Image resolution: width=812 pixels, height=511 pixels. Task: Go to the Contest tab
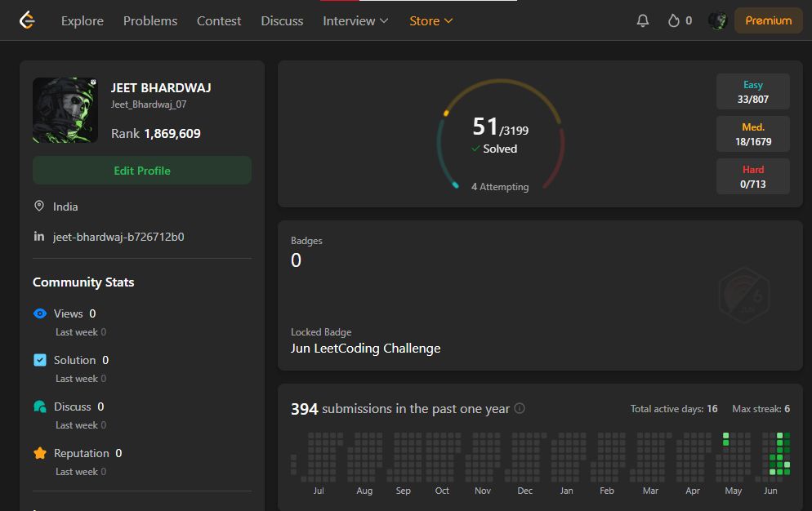(219, 20)
